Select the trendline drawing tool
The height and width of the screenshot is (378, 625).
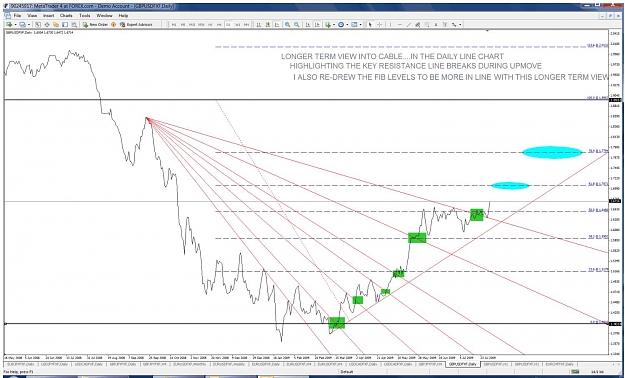pos(409,24)
